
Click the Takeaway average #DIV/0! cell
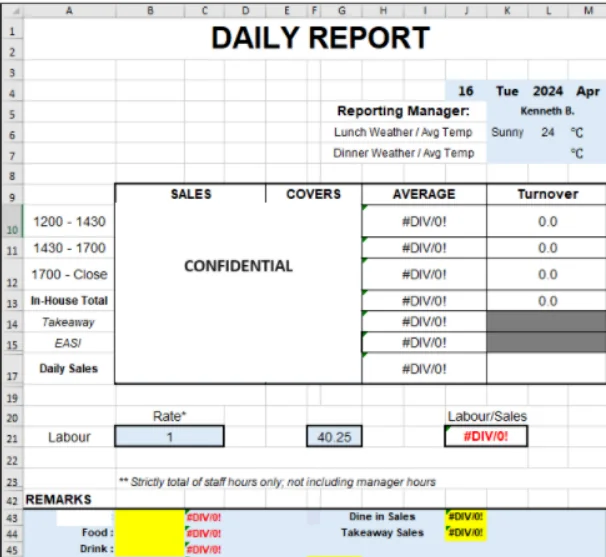pos(424,322)
